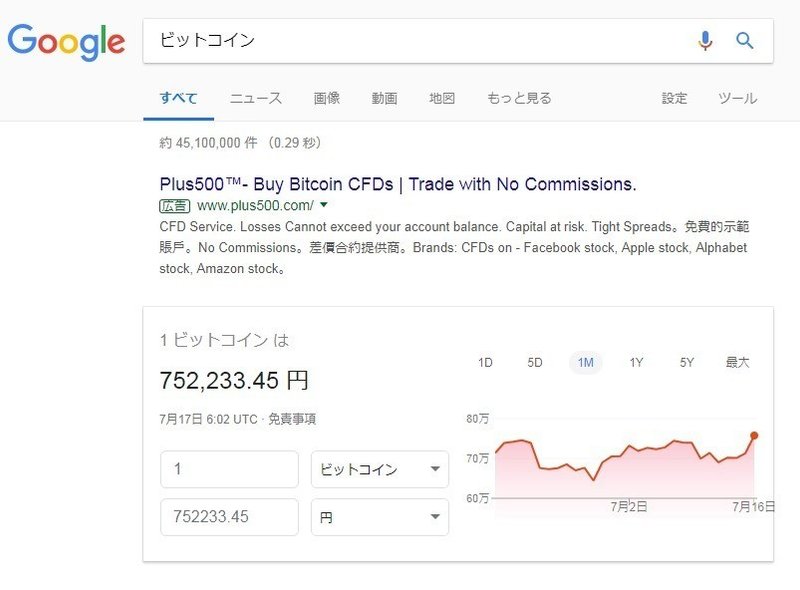Open the 免責事項 disclaimer link

tap(292, 420)
